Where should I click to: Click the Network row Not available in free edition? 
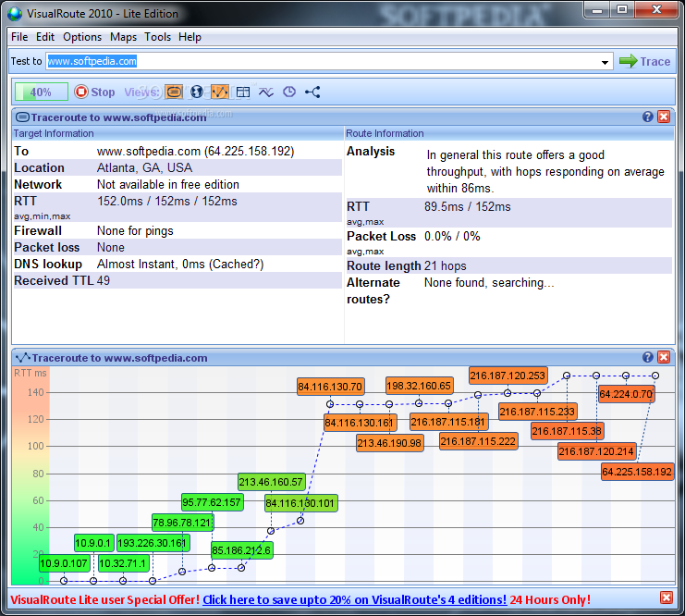(177, 184)
